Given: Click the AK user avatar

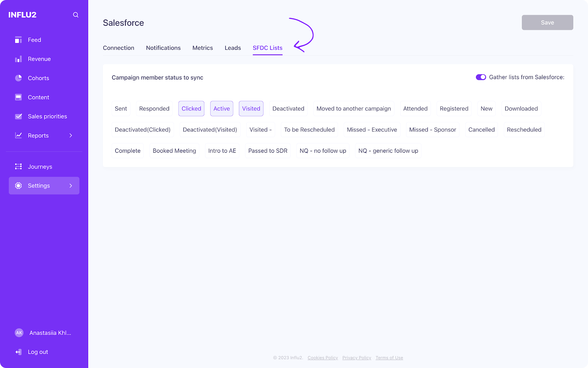Looking at the screenshot, I should tap(19, 333).
